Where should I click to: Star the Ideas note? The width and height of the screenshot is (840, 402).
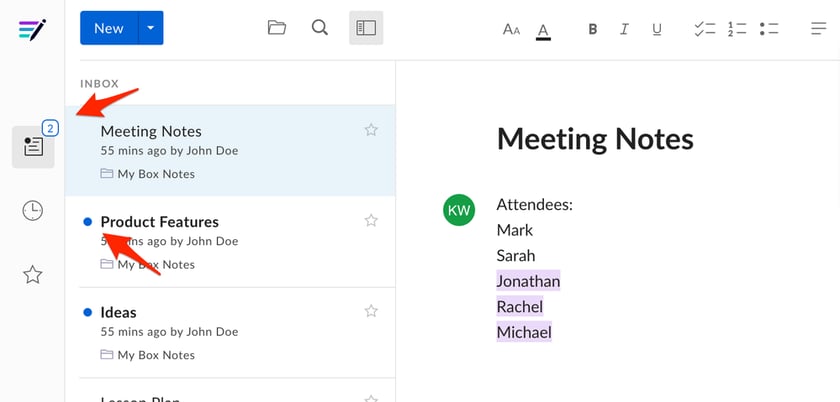371,311
